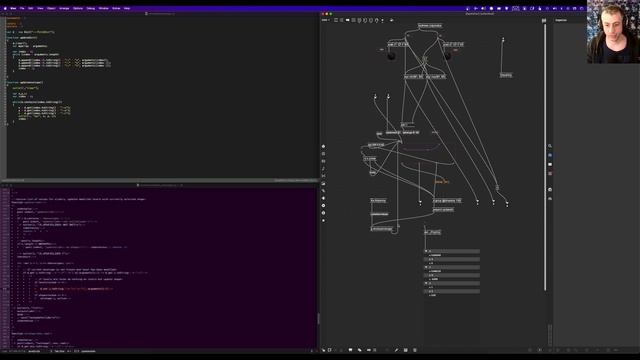Image resolution: width=640 pixels, height=360 pixels.
Task: Open a New View from bottom toolbar
Action: pos(330,350)
